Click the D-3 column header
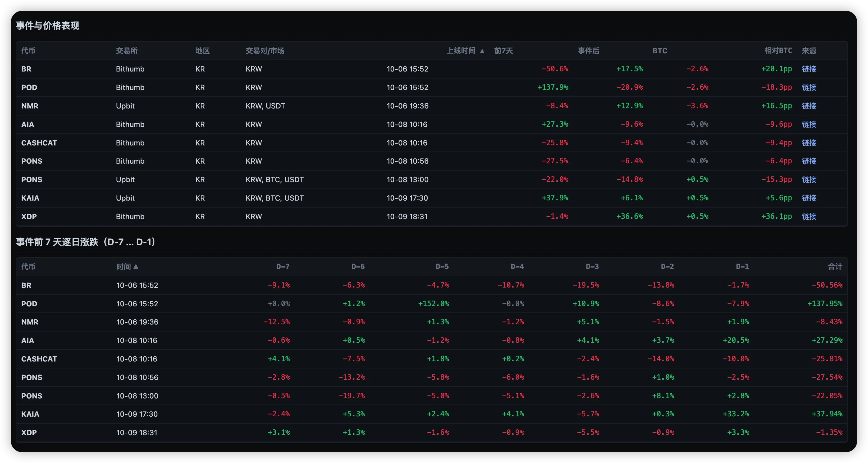This screenshot has width=868, height=463. click(592, 267)
